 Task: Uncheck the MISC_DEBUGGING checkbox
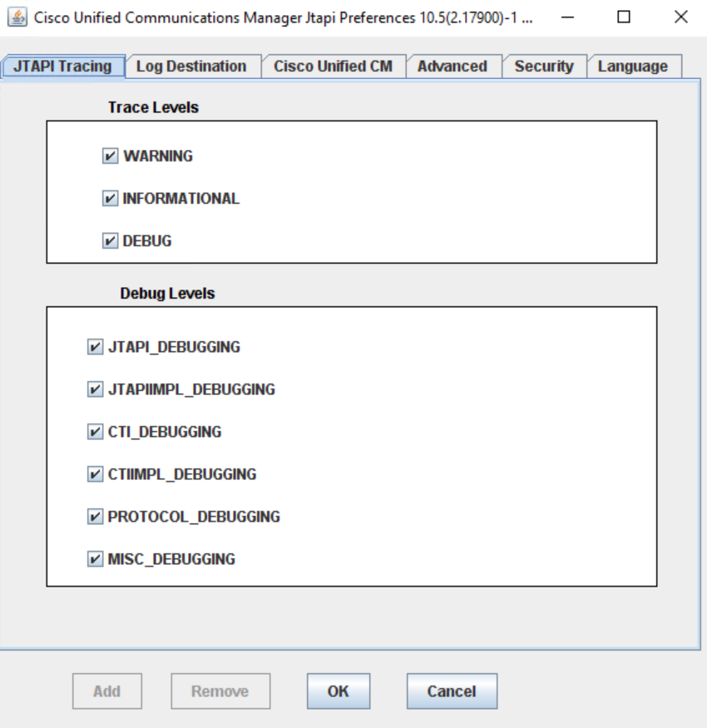[95, 559]
